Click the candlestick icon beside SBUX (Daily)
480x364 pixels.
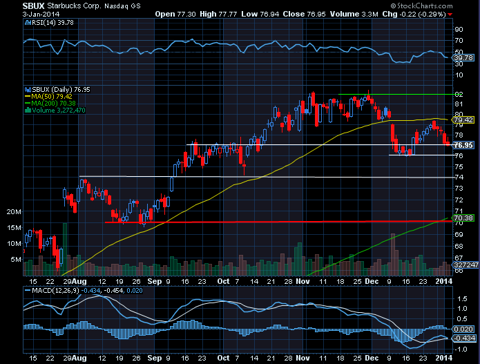click(x=28, y=89)
